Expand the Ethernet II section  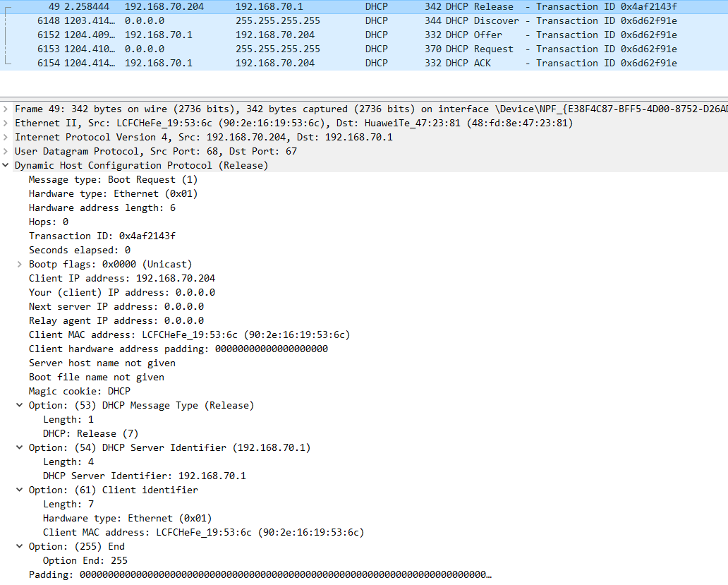pyautogui.click(x=6, y=123)
